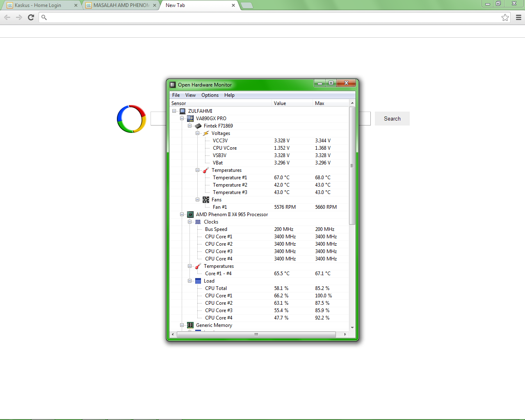The image size is (525, 420).
Task: Select the Temperature #1 row
Action: tap(259, 178)
